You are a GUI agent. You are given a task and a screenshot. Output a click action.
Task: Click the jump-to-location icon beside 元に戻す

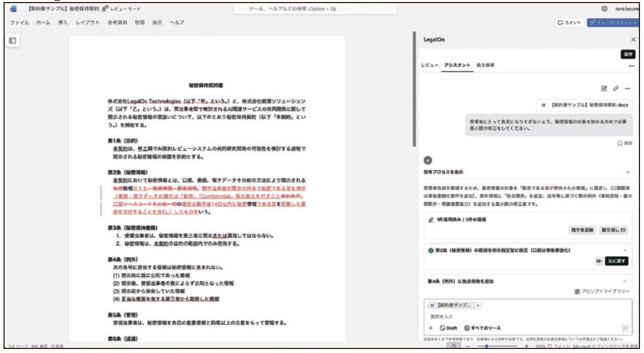[599, 261]
